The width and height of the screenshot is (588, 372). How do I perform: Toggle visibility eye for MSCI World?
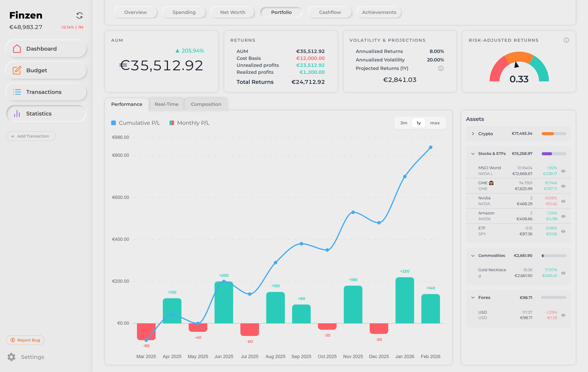[563, 171]
